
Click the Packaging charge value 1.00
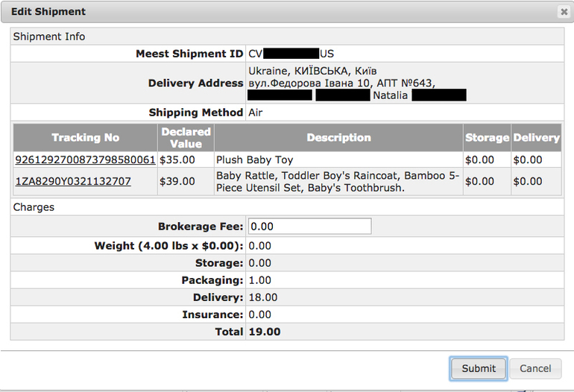(x=260, y=280)
